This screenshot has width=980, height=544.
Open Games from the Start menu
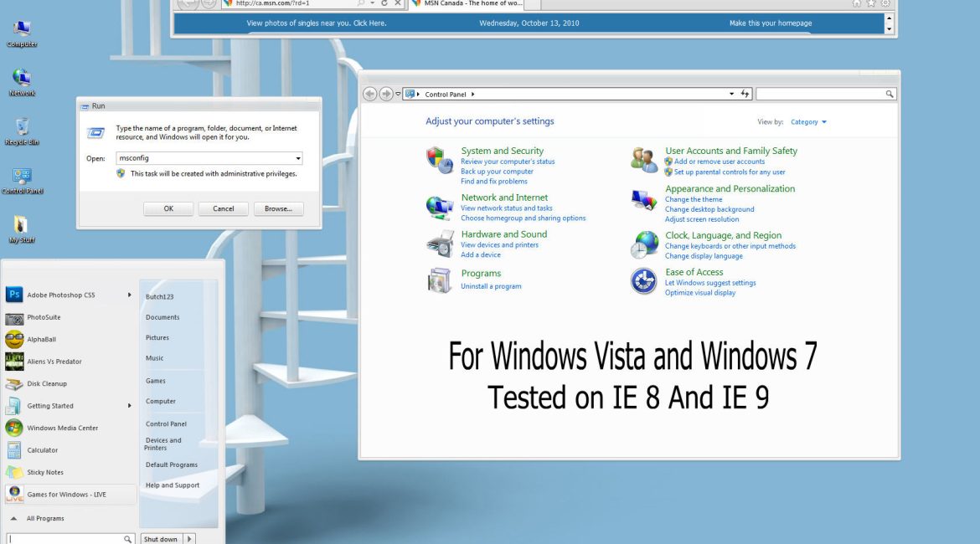[x=156, y=380]
